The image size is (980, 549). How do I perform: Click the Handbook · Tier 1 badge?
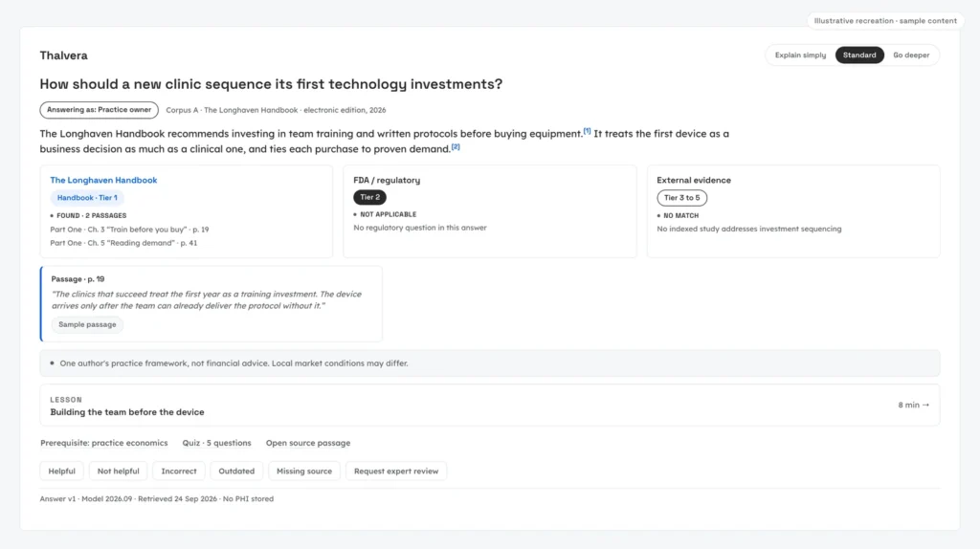tap(87, 197)
